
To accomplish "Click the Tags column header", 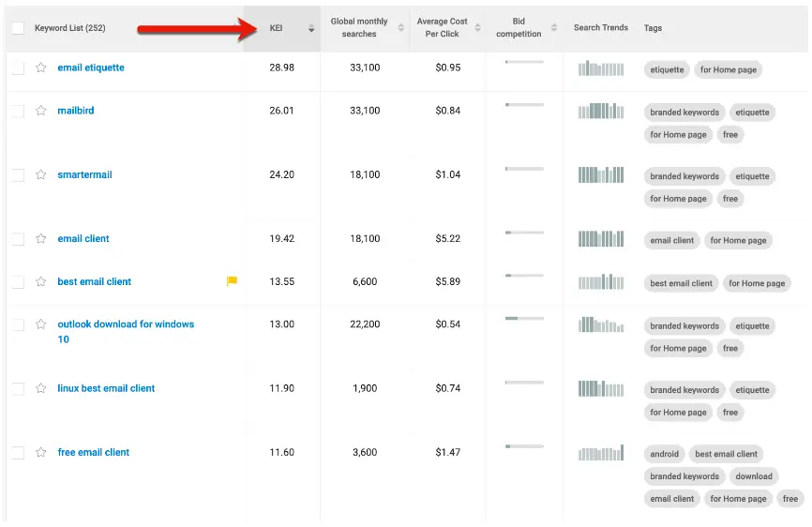I will tap(653, 28).
